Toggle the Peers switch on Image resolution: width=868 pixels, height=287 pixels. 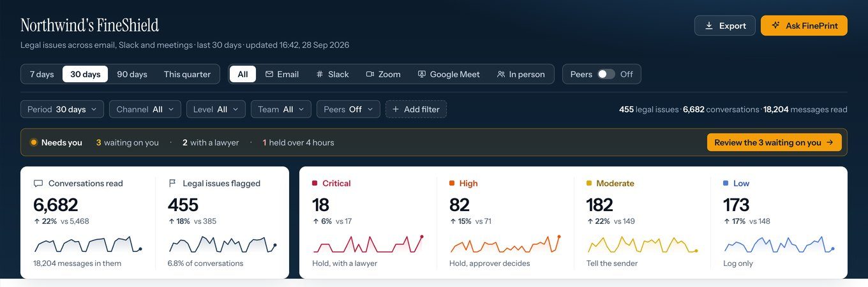click(606, 74)
